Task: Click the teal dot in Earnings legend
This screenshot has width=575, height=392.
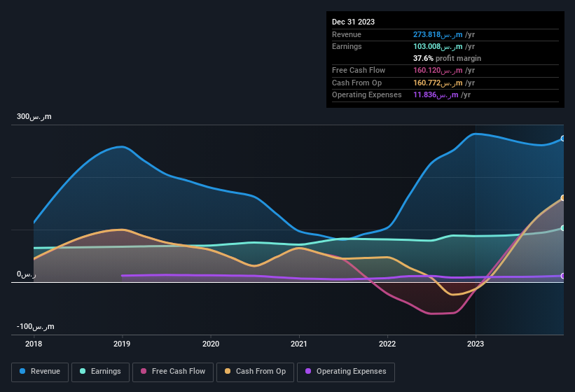Action: click(x=83, y=372)
